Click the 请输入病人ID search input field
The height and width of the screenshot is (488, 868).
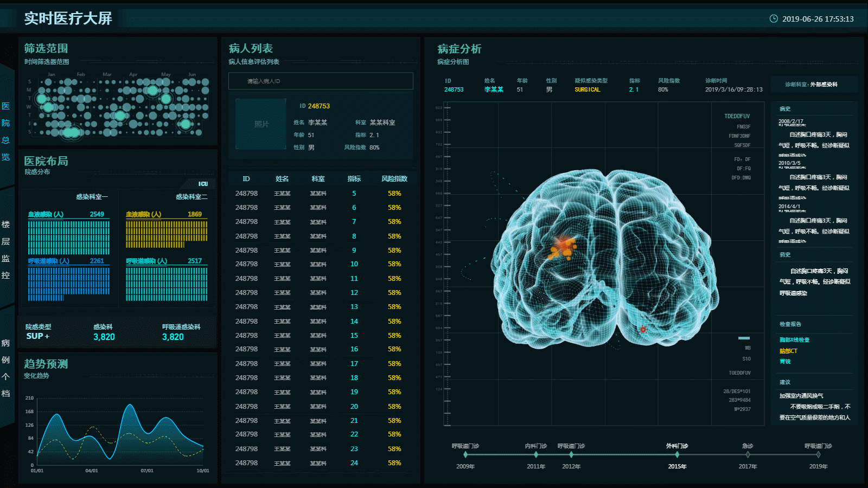click(320, 80)
